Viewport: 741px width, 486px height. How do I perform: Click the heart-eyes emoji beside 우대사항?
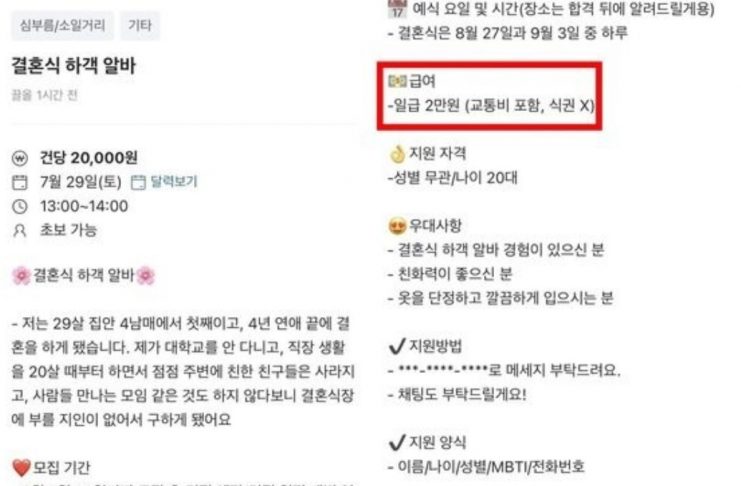[397, 226]
